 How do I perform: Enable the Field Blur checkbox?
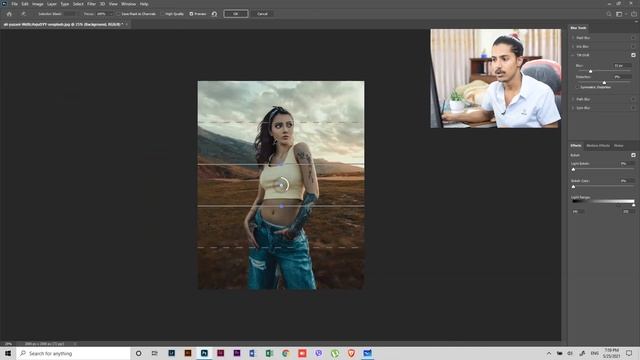coord(633,38)
